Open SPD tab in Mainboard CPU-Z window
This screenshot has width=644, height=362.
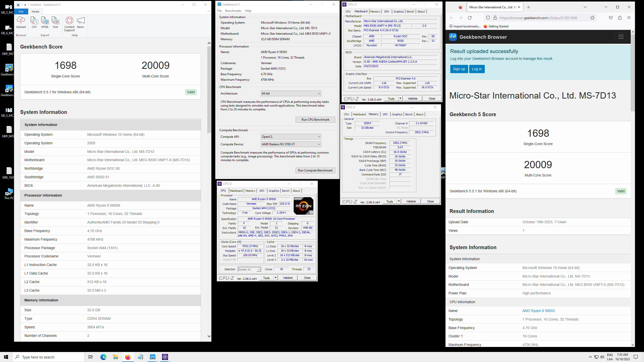tap(386, 12)
